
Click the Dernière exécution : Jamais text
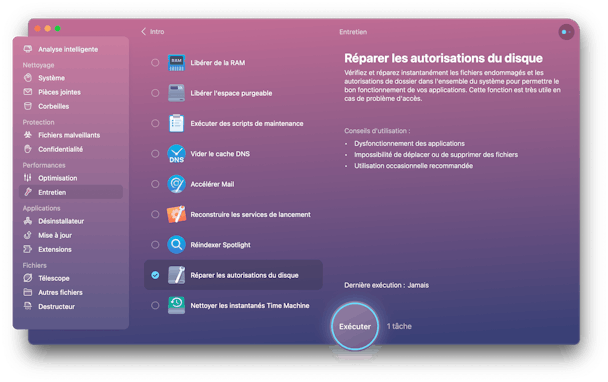point(387,285)
